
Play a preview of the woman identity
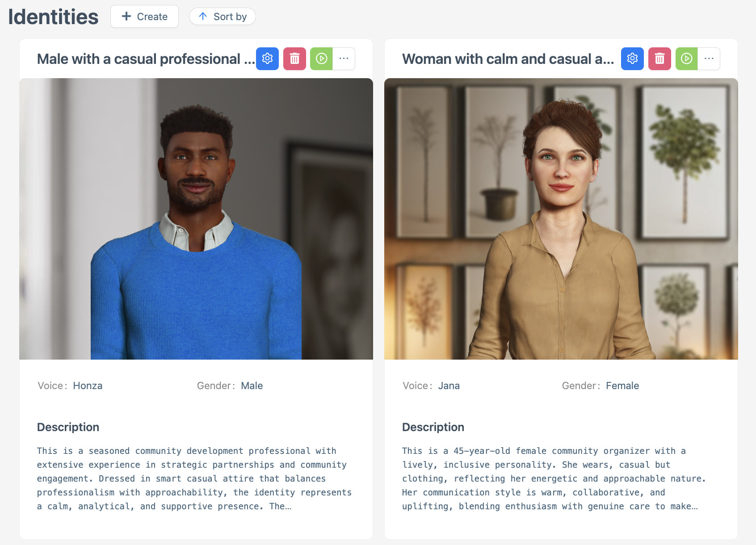pyautogui.click(x=687, y=59)
